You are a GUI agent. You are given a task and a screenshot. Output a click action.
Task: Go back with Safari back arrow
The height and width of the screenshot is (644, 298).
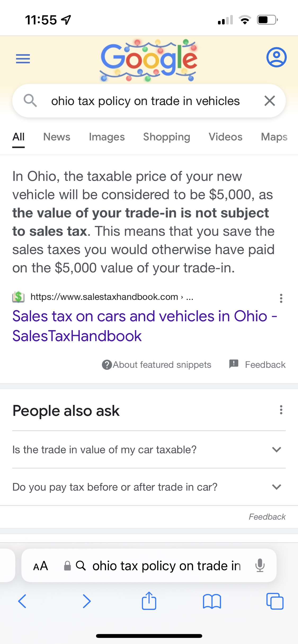click(22, 601)
